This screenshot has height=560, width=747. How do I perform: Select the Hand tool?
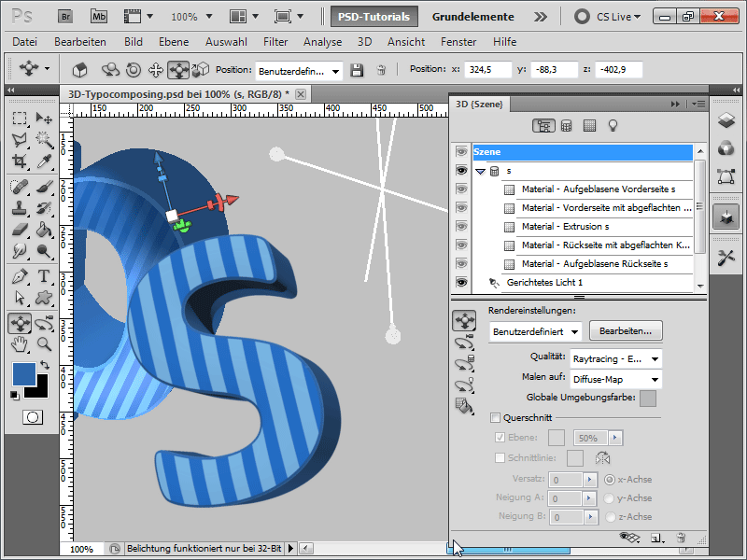(x=19, y=343)
